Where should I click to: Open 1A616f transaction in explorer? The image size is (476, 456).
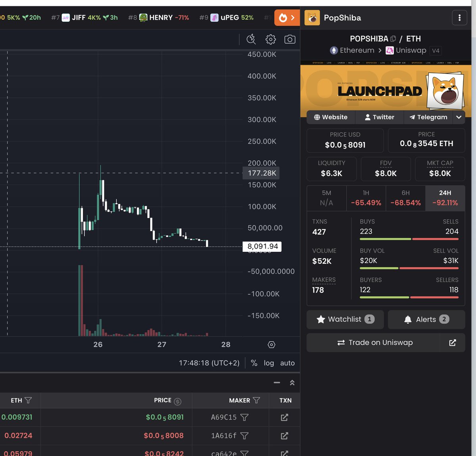click(284, 436)
